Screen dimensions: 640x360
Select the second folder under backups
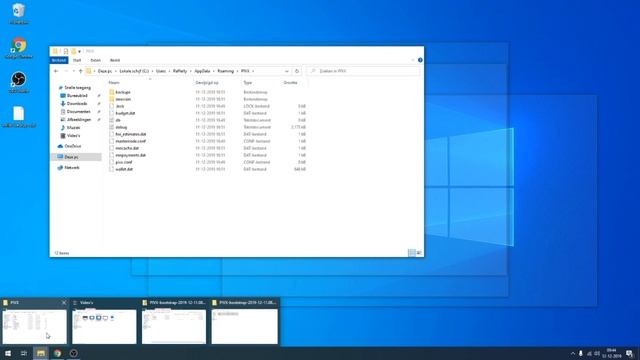click(x=123, y=99)
